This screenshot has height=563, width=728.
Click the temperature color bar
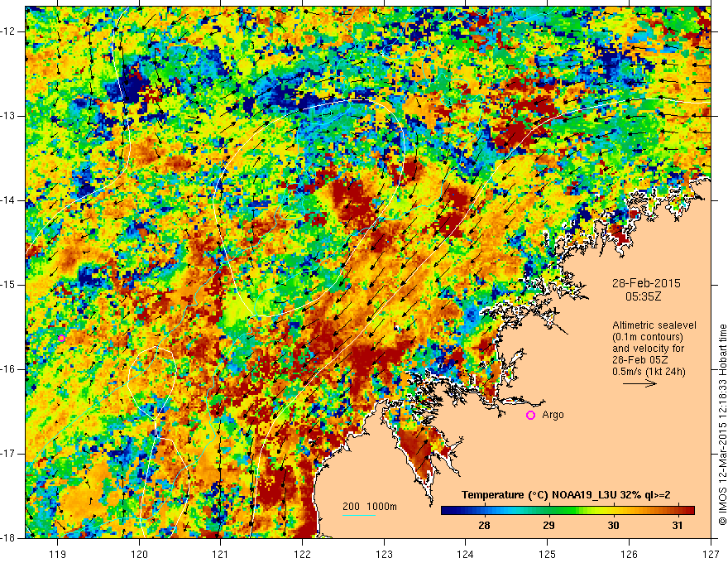point(568,511)
